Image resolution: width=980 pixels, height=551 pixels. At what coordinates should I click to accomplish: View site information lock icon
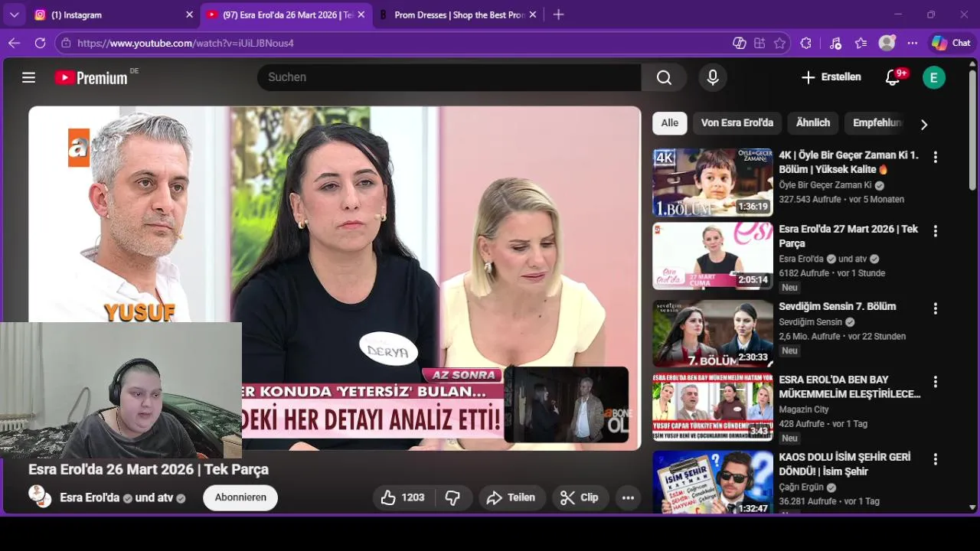point(66,43)
